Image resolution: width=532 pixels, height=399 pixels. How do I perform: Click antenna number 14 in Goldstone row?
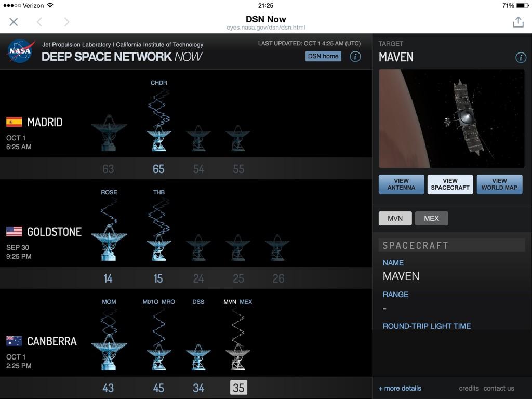click(108, 278)
